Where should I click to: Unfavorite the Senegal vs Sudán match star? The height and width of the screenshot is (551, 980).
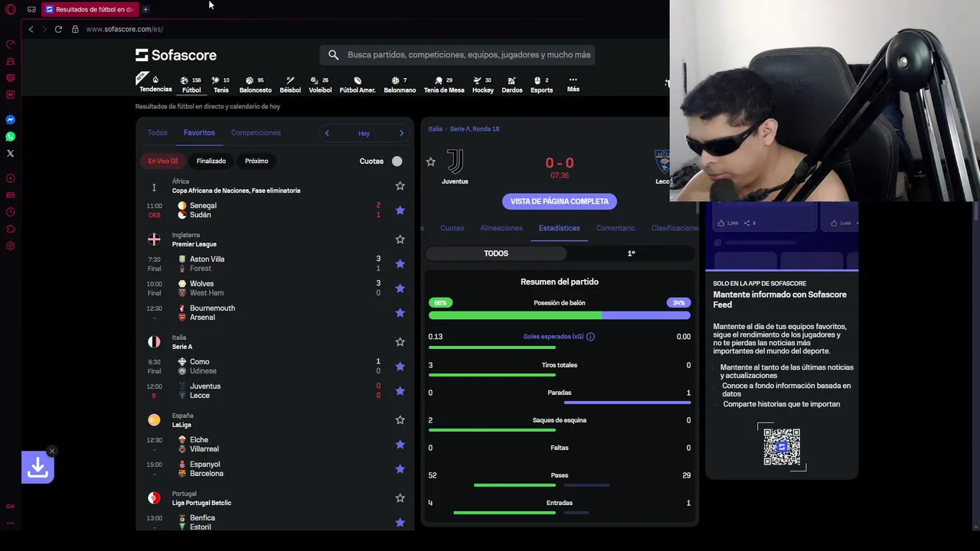400,210
